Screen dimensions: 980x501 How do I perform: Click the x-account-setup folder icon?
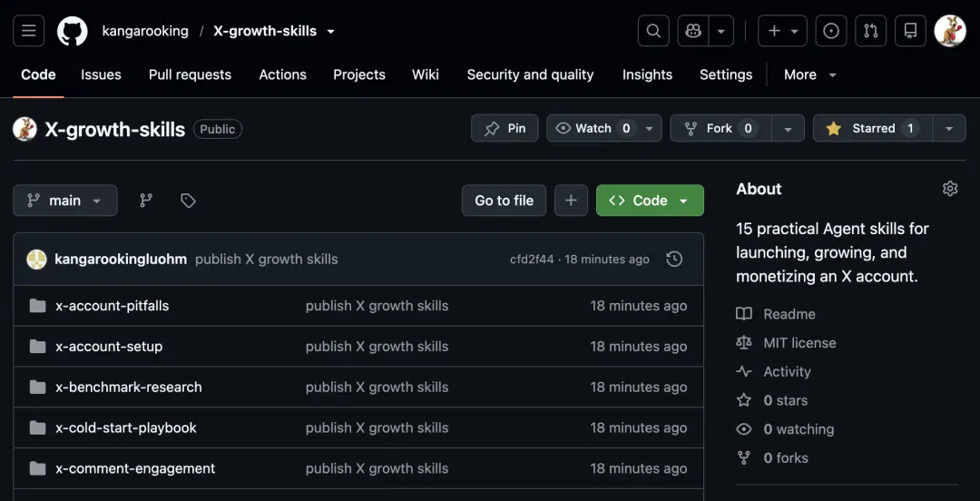tap(37, 347)
